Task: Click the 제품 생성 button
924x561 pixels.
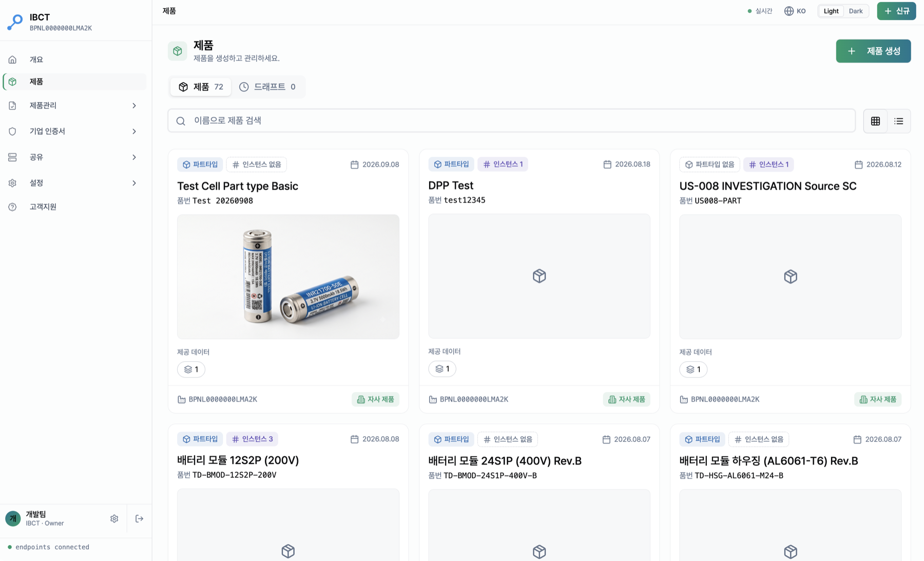Action: (873, 51)
